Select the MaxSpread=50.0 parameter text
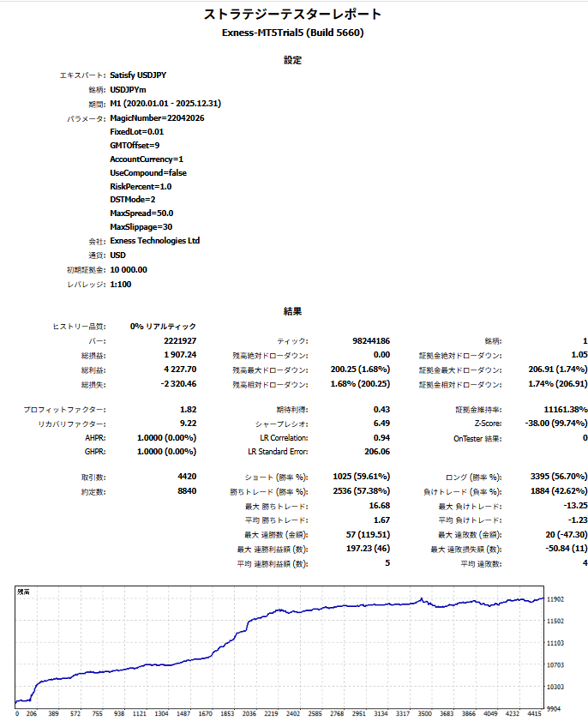Screen dimensions: 588x721 click(x=141, y=213)
